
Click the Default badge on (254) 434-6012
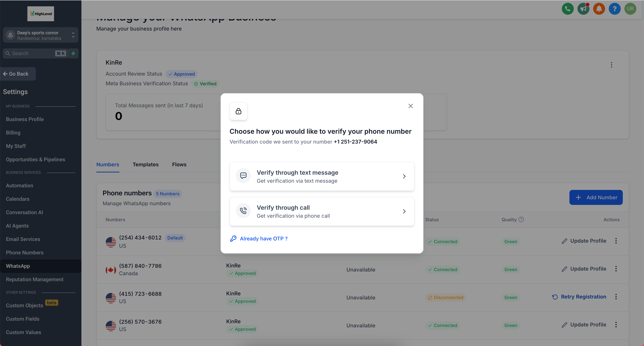[x=175, y=238]
